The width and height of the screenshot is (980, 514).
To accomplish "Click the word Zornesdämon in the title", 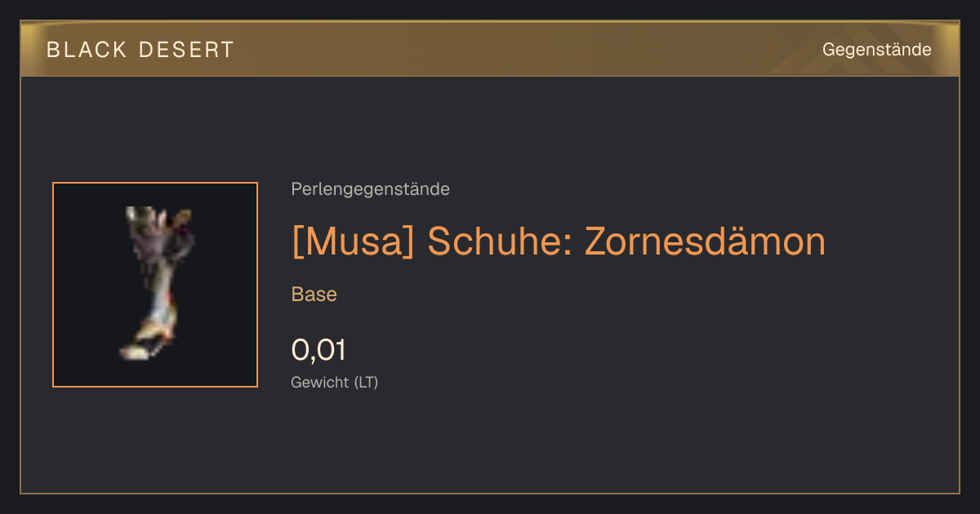I will 705,241.
